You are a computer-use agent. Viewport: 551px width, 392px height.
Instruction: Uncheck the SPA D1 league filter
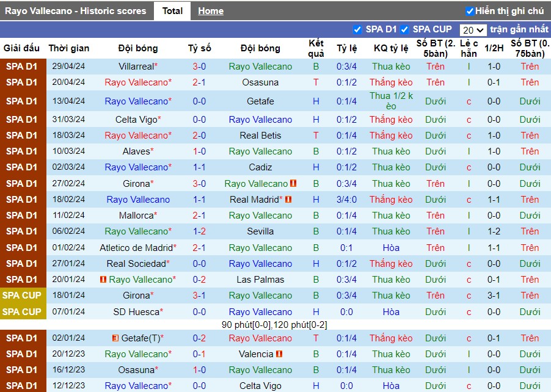coord(357,30)
